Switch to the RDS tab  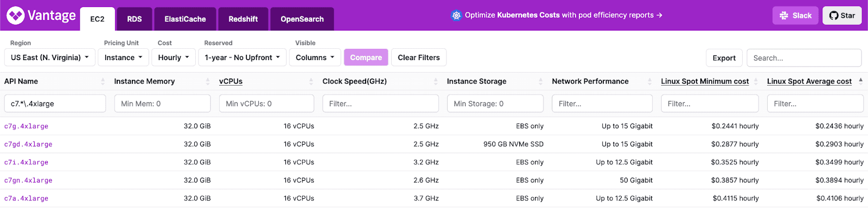135,19
